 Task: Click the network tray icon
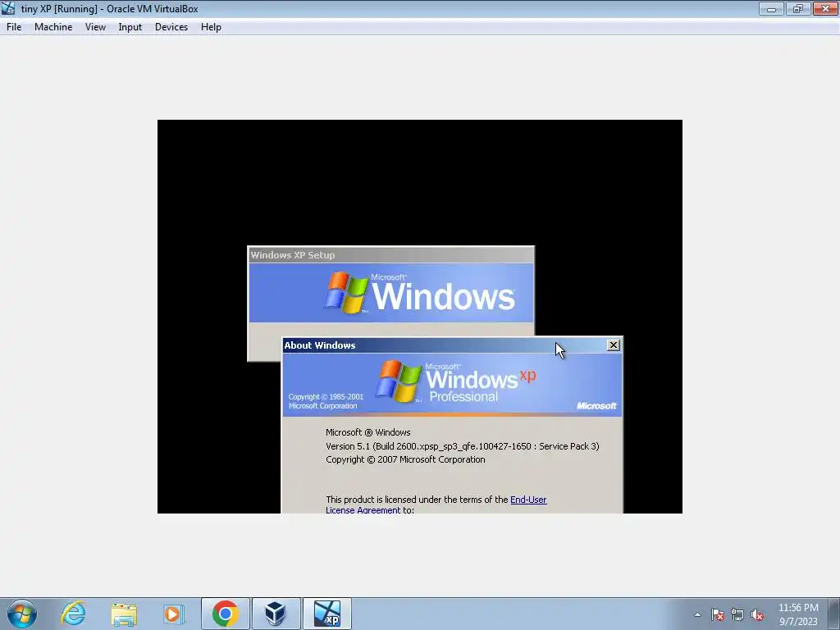click(x=737, y=614)
